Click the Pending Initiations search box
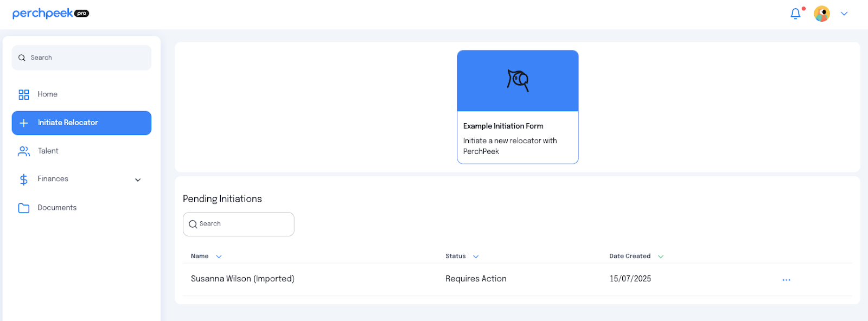 [239, 224]
